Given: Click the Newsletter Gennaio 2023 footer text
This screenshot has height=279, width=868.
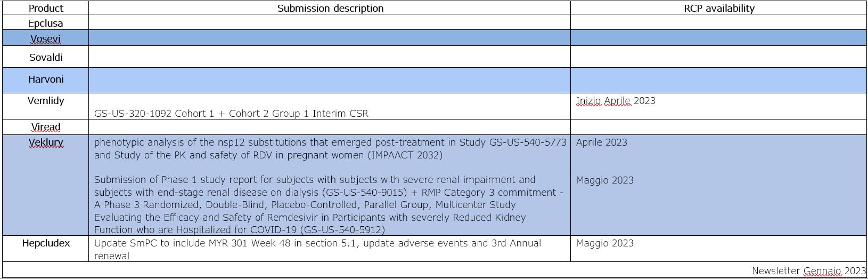Looking at the screenshot, I should [x=808, y=271].
